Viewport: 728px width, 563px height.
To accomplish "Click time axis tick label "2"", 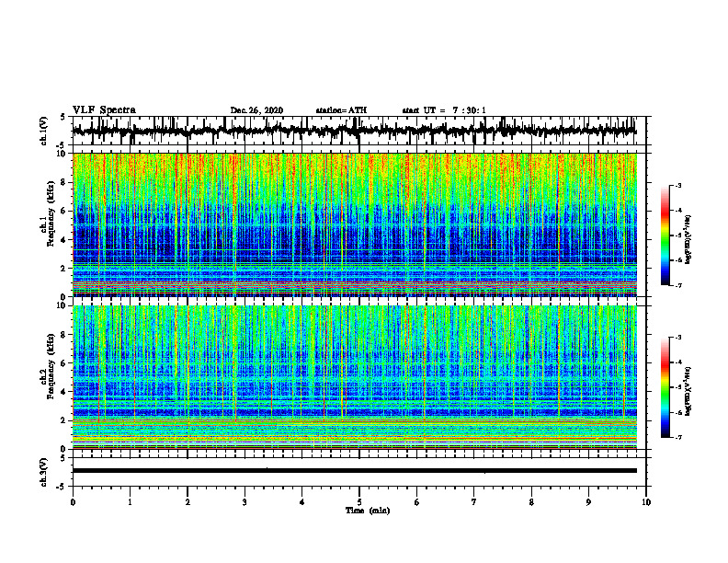I will pos(188,502).
